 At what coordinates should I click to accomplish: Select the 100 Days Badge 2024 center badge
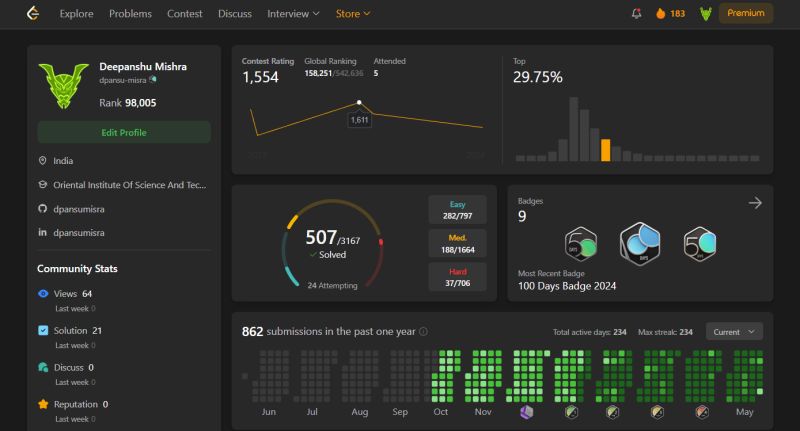click(x=640, y=244)
